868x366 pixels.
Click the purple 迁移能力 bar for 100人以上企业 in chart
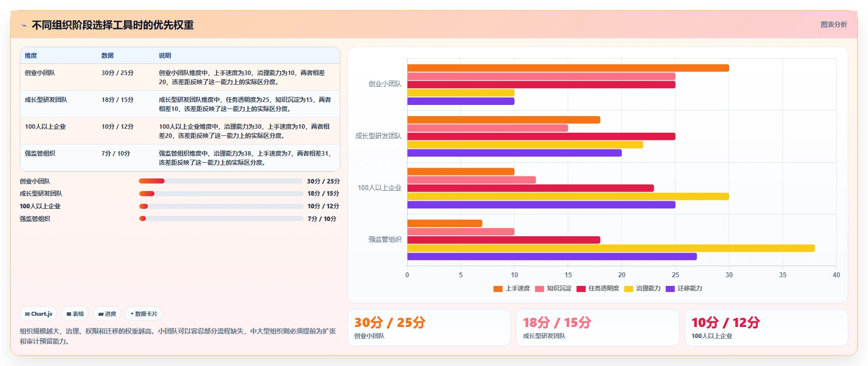click(541, 205)
